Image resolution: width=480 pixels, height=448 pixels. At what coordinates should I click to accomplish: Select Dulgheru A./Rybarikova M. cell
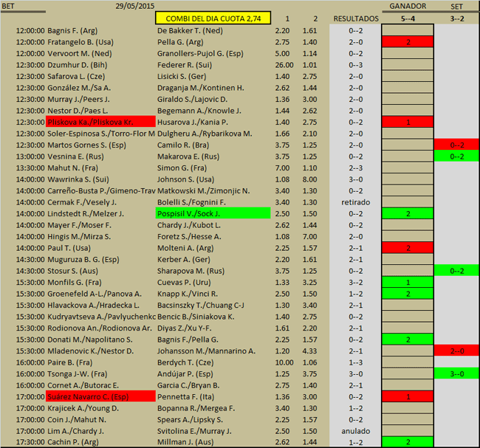click(205, 134)
